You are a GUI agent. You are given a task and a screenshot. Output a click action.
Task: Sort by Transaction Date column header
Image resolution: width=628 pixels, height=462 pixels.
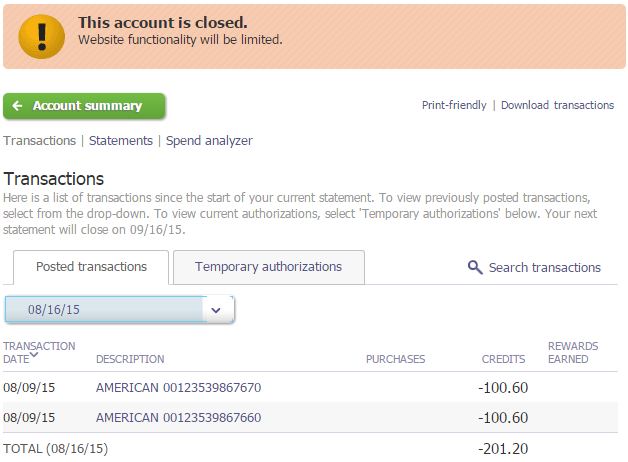[x=38, y=352]
